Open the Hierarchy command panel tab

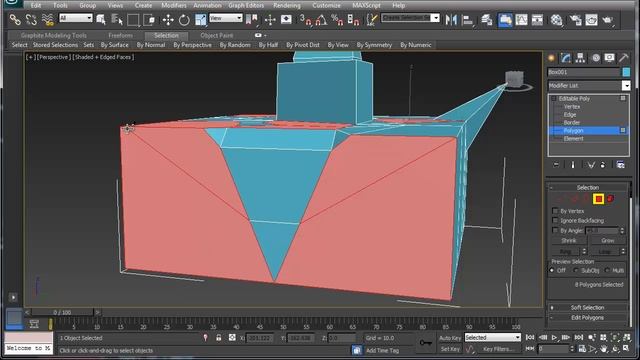click(x=580, y=58)
